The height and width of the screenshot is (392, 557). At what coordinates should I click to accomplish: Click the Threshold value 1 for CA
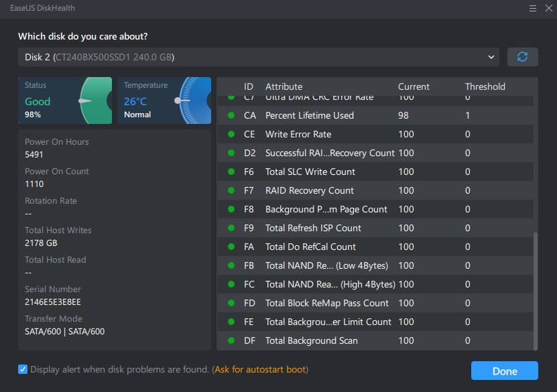[x=467, y=115]
